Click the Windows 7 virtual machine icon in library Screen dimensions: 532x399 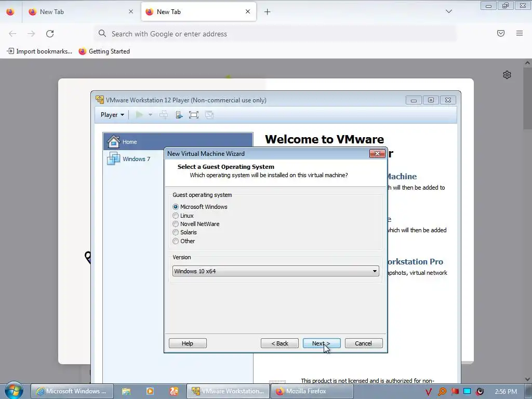click(x=114, y=158)
